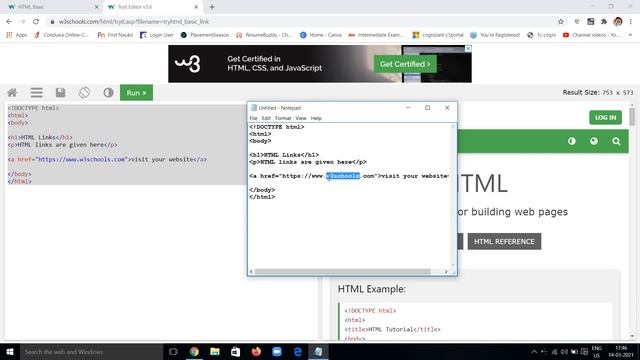Open Google Chrome from the taskbar
The image size is (640, 360).
pyautogui.click(x=194, y=352)
